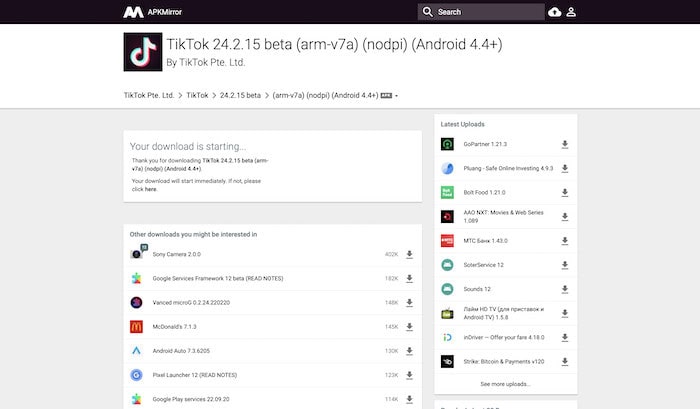Open AAO NXT: Movies & Web Series link
700x409 pixels.
[x=504, y=217]
